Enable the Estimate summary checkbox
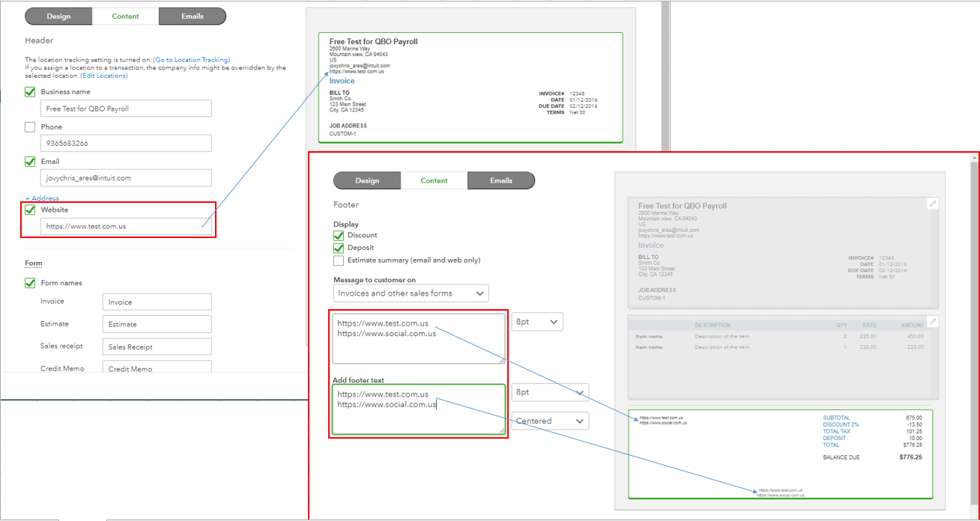The image size is (980, 521). click(339, 260)
